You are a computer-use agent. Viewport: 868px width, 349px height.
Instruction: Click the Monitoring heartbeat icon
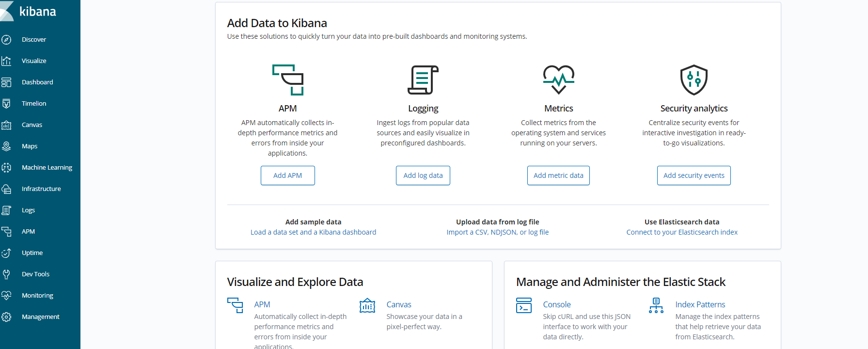(x=6, y=296)
